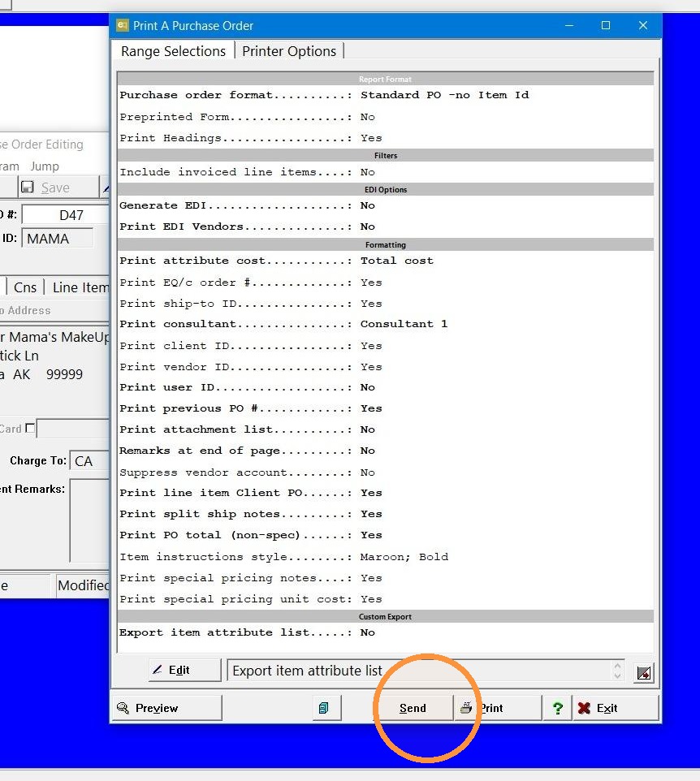Select the Remarks at end of page row

[x=386, y=451]
